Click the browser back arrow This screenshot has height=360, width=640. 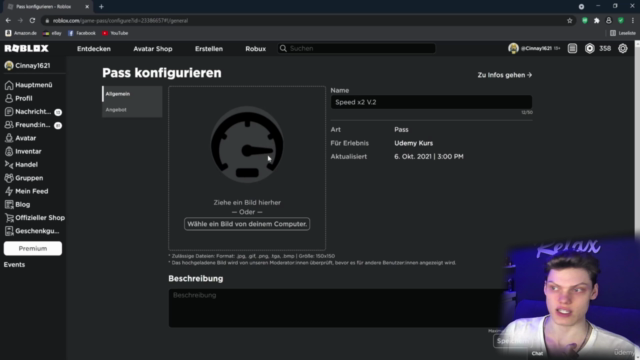click(x=8, y=20)
